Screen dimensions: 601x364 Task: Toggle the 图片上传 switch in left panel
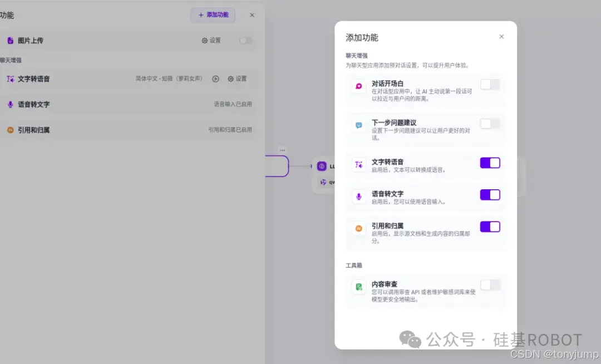(x=245, y=41)
